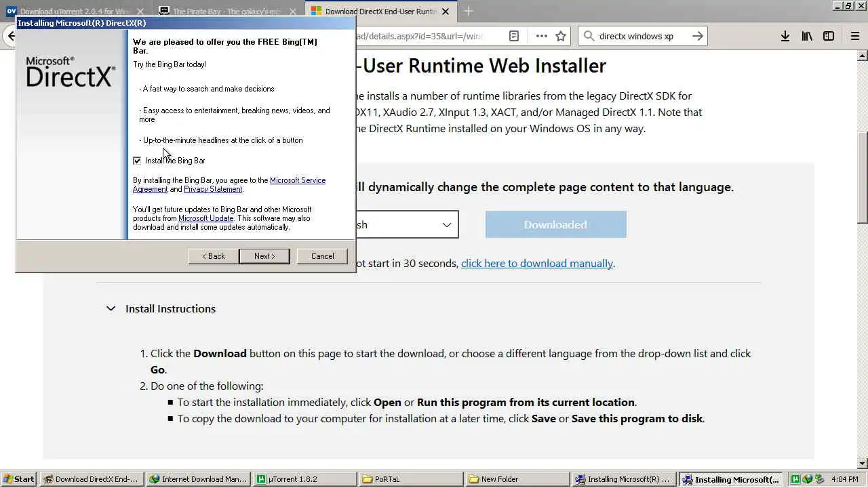The width and height of the screenshot is (868, 488).
Task: Switch to Internet Download Manager taskbar button
Action: pos(198,479)
